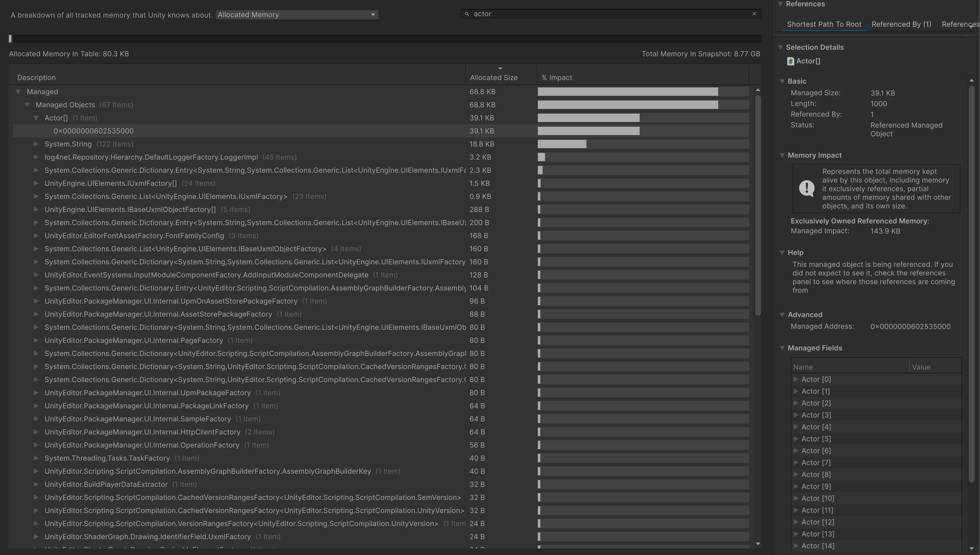Click Managed Impact 143.9 KB value
The image size is (980, 555).
pyautogui.click(x=885, y=231)
